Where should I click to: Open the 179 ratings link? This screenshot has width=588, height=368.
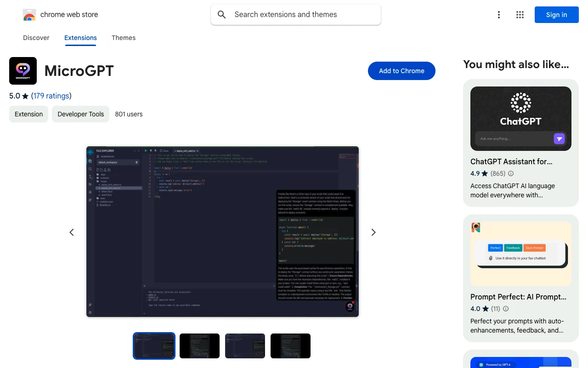[x=51, y=96]
